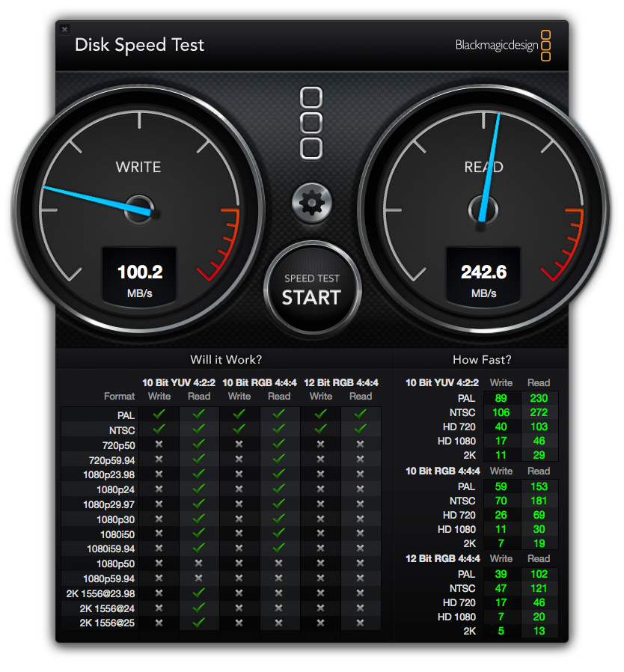The image size is (624, 672).
Task: Click the 1080i59.94 10 Bit RGB read checkmark
Action: (x=278, y=548)
